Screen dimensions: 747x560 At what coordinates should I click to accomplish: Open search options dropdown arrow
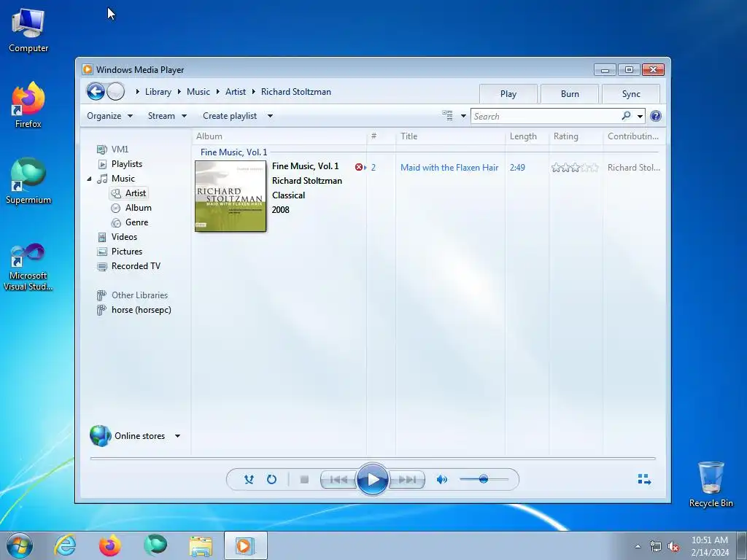click(x=640, y=116)
